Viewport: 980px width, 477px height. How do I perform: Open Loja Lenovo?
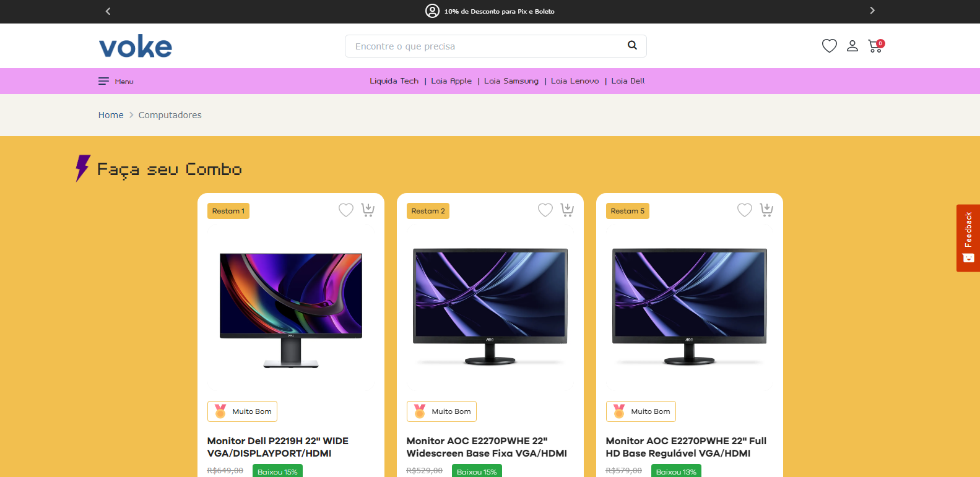[x=575, y=81]
